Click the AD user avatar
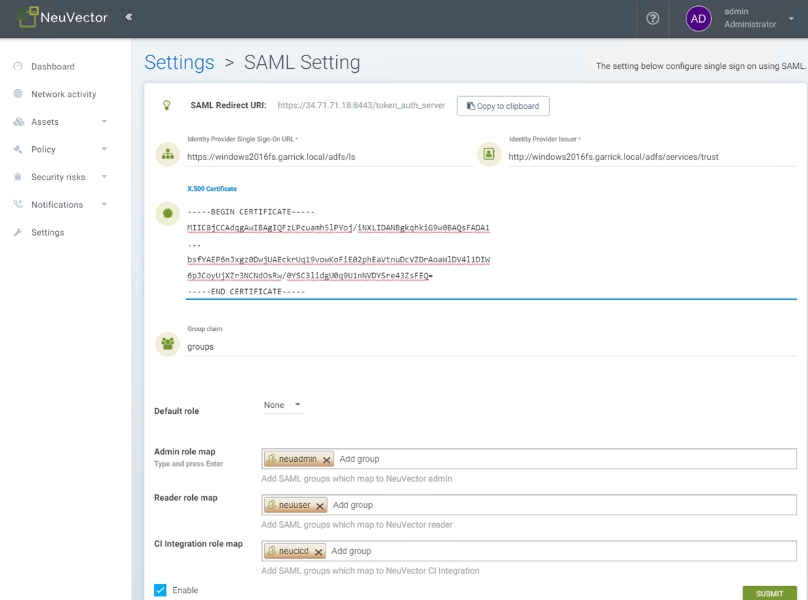This screenshot has height=600, width=808. [x=698, y=18]
